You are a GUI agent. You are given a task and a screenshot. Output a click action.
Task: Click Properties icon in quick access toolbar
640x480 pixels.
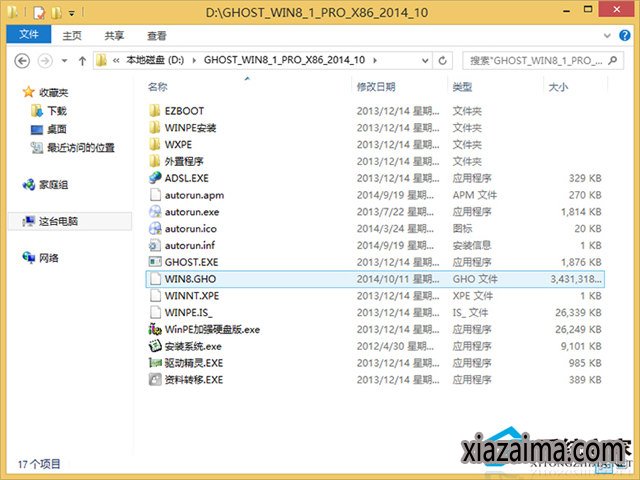point(38,13)
